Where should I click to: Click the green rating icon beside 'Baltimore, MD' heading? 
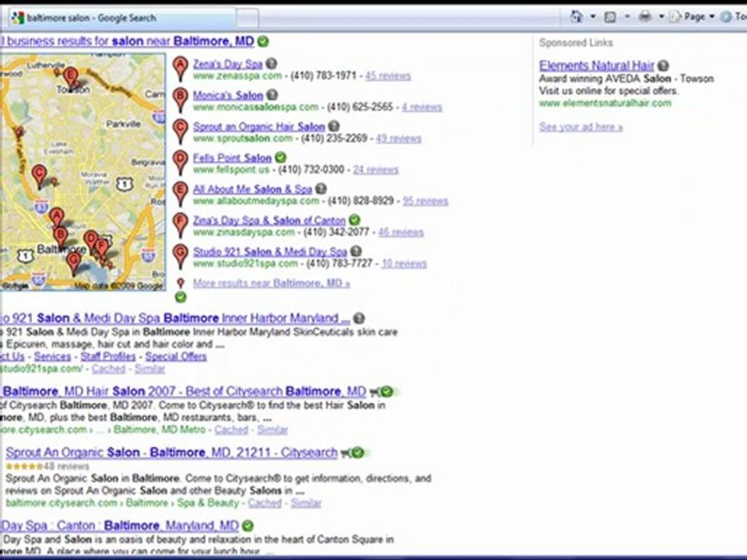pyautogui.click(x=263, y=41)
